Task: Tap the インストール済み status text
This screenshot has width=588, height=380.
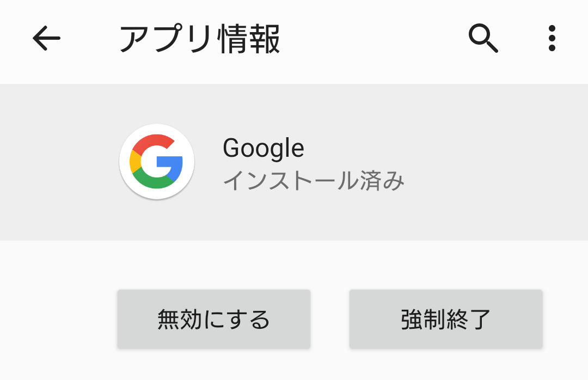Action: tap(314, 181)
